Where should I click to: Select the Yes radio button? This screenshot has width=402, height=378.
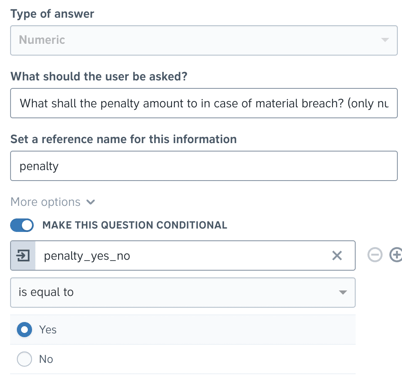pos(24,330)
